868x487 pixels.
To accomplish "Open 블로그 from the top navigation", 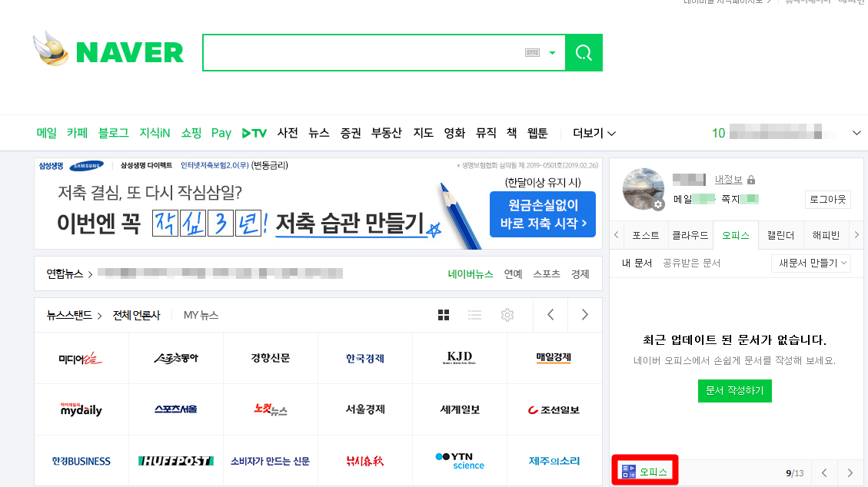I will click(x=114, y=133).
